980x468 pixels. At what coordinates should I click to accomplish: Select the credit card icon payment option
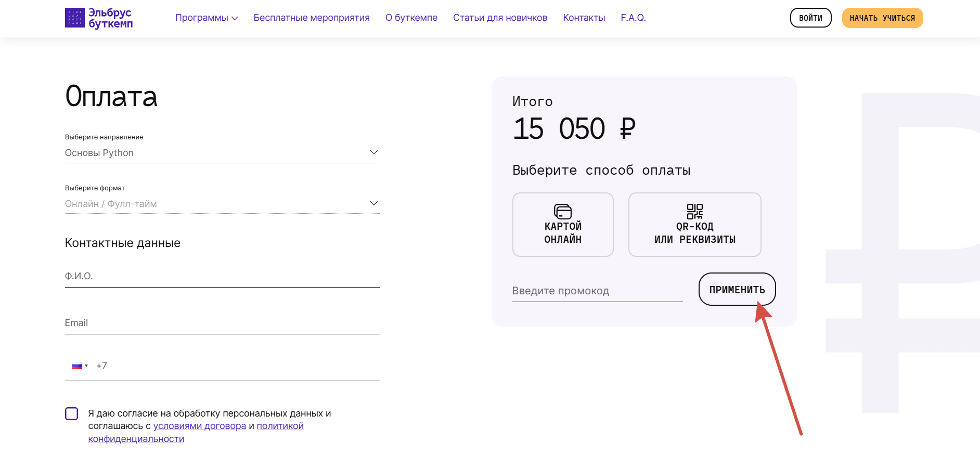coord(563,225)
